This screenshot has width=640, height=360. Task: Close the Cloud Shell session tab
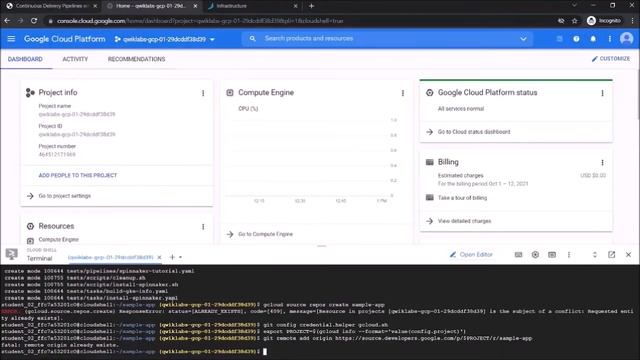pos(159,257)
